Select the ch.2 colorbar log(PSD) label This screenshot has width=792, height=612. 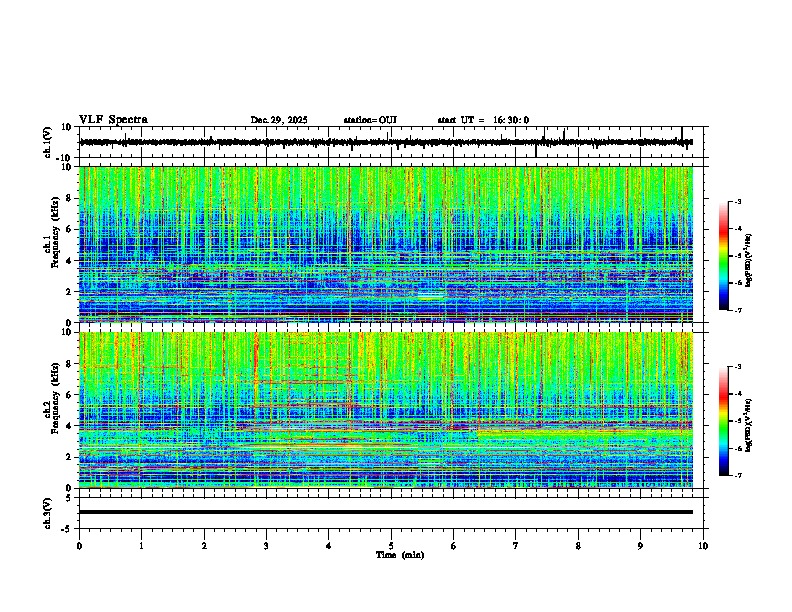pyautogui.click(x=748, y=425)
